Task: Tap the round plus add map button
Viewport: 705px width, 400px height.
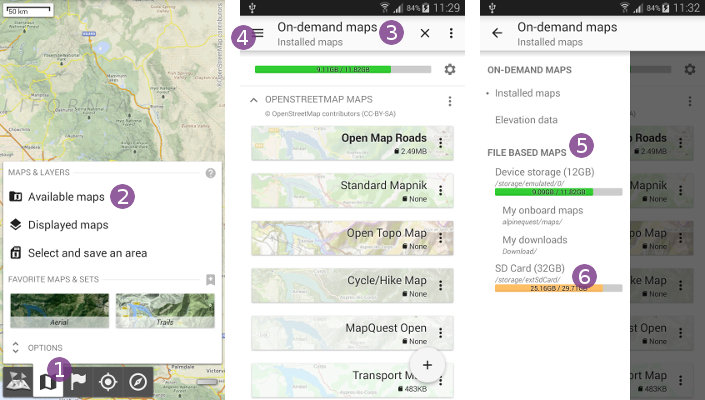Action: (x=427, y=365)
